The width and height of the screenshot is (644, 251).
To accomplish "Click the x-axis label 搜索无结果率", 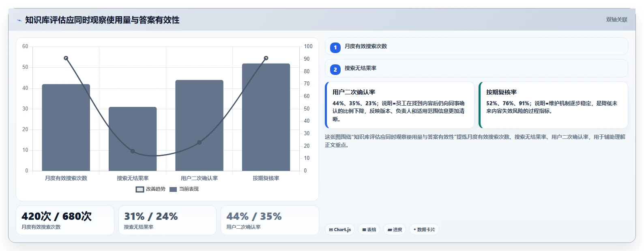I will (133, 178).
